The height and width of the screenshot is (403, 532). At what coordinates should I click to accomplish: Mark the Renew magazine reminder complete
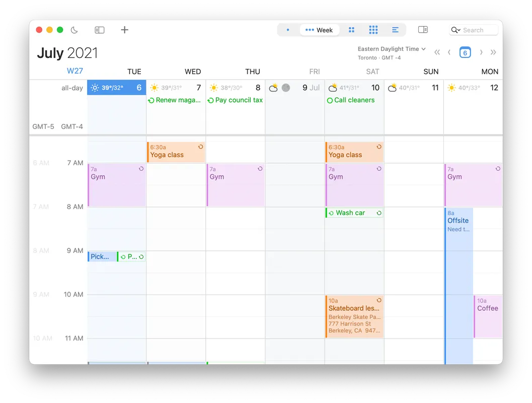point(151,100)
